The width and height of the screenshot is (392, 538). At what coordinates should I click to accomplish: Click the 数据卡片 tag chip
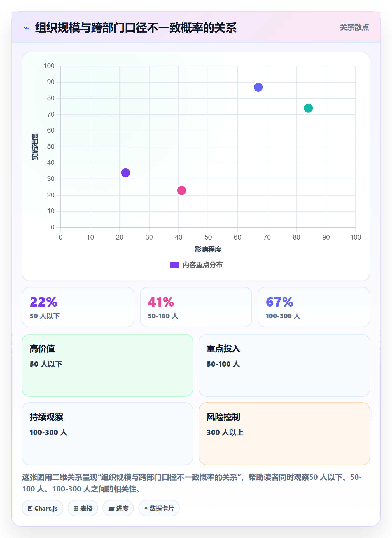pos(159,508)
